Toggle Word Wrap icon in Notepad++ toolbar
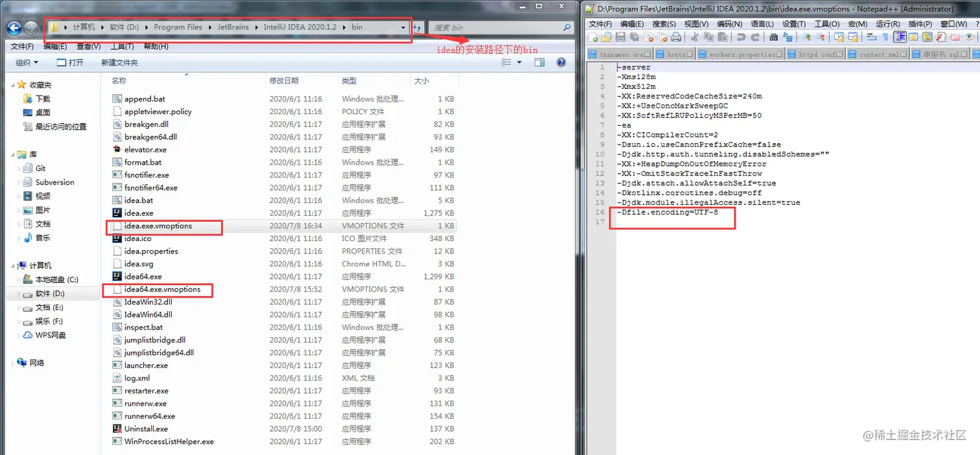Screen dimensions: 980x455 pyautogui.click(x=872, y=37)
